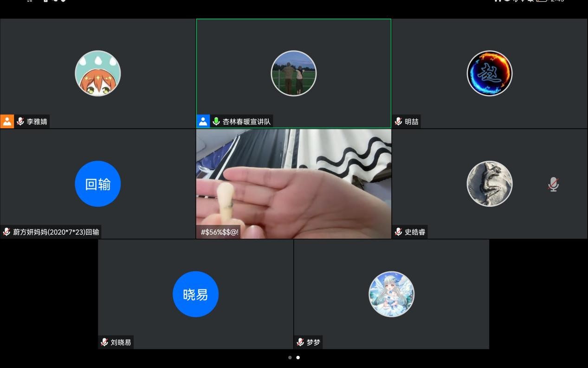Select the second page dot indicator
Screen dimensions: 588x368
point(298,358)
